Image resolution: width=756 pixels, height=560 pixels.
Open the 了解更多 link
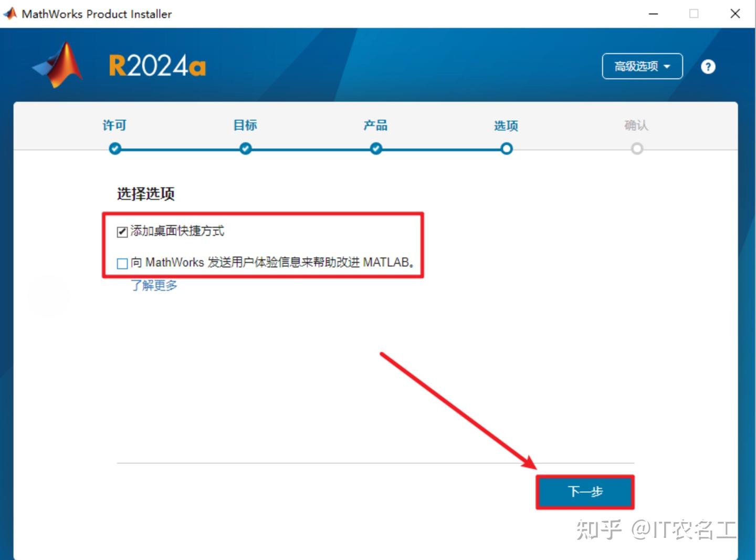pos(154,285)
